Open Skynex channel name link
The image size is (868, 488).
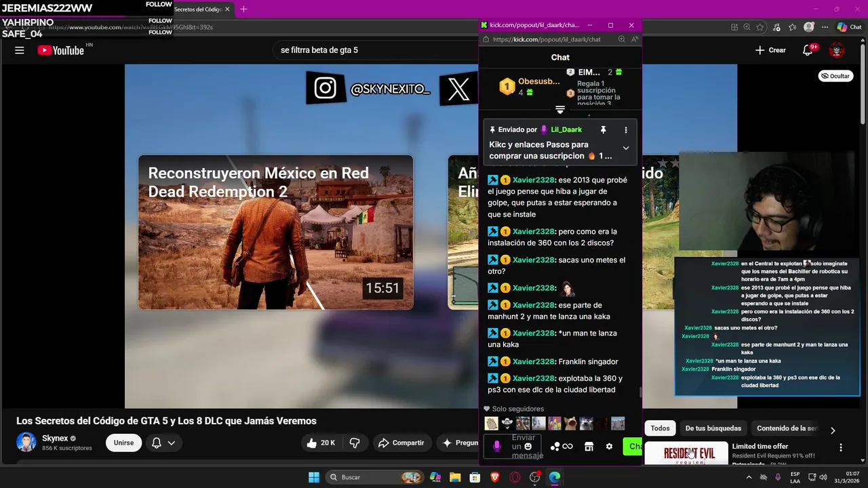pos(55,439)
